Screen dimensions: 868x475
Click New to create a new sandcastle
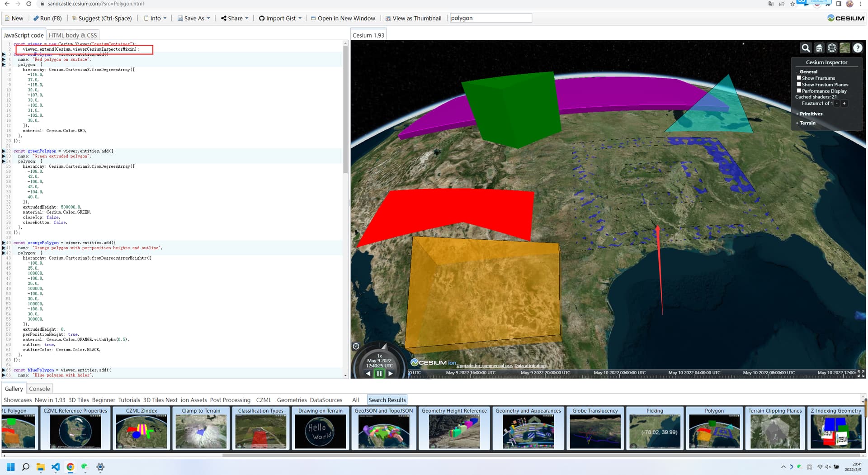point(14,18)
